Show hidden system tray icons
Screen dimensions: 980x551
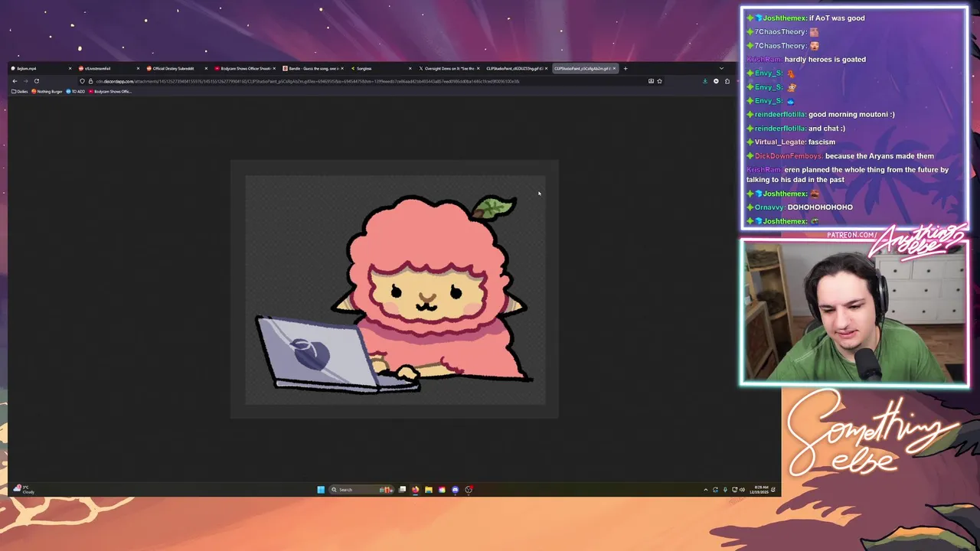pos(706,490)
